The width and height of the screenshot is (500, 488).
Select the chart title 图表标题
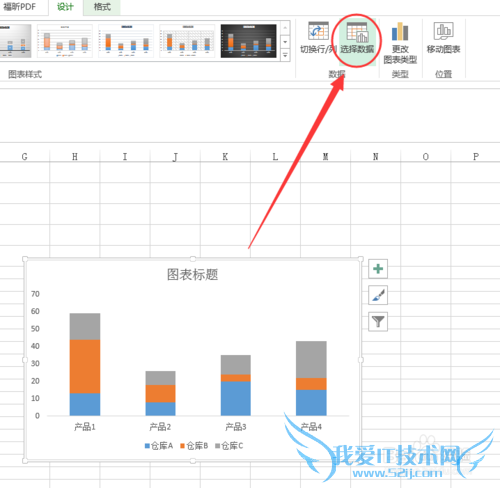(193, 275)
